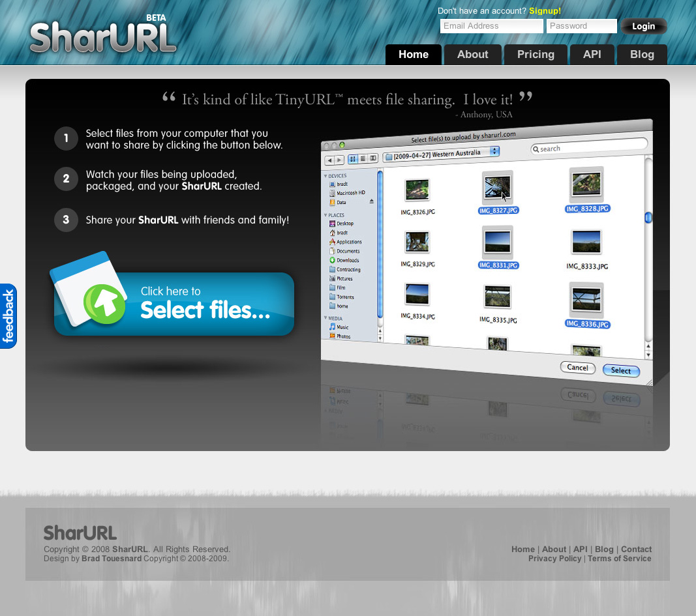Click the Login button

[x=644, y=26]
